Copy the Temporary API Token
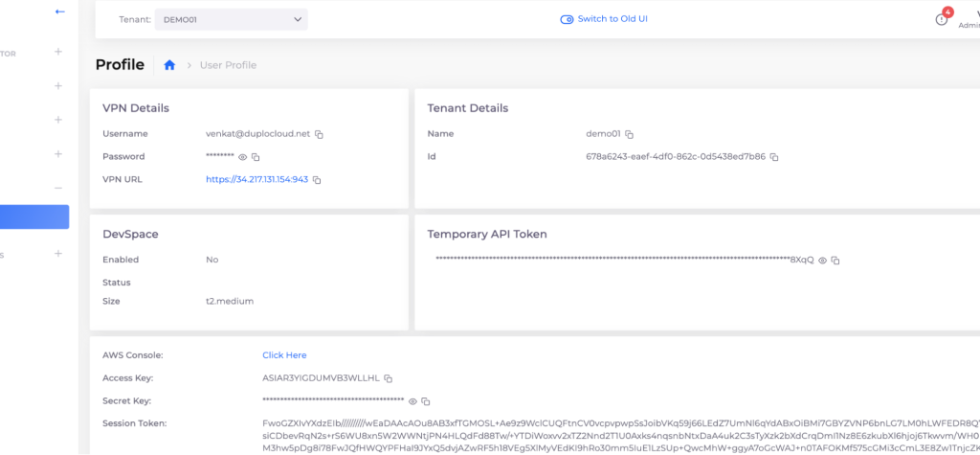The width and height of the screenshot is (980, 455). (x=835, y=261)
